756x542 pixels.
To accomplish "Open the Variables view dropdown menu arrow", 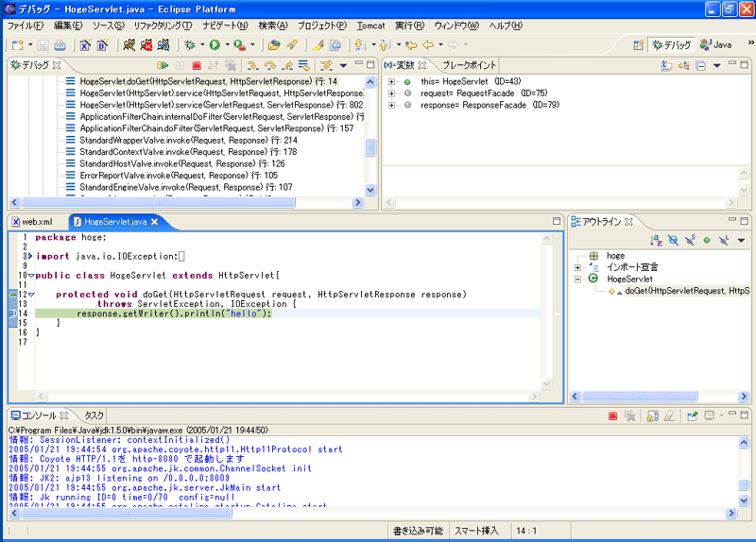I will pos(717,65).
